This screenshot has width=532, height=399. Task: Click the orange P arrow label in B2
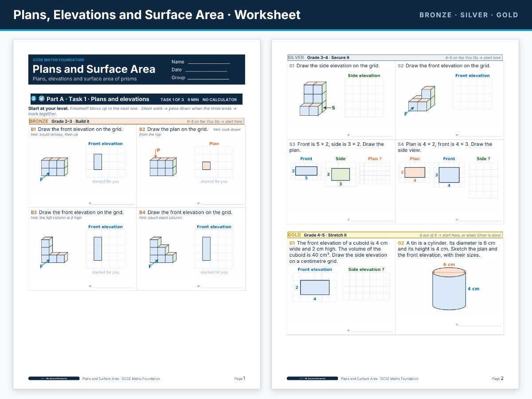158,150
